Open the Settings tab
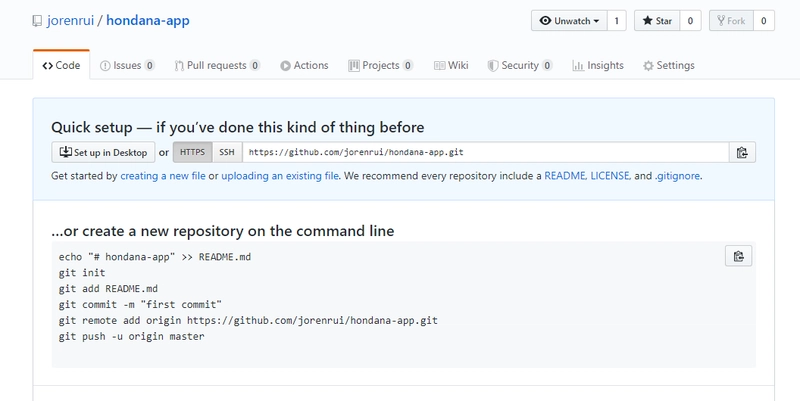The height and width of the screenshot is (401, 800). tap(669, 65)
